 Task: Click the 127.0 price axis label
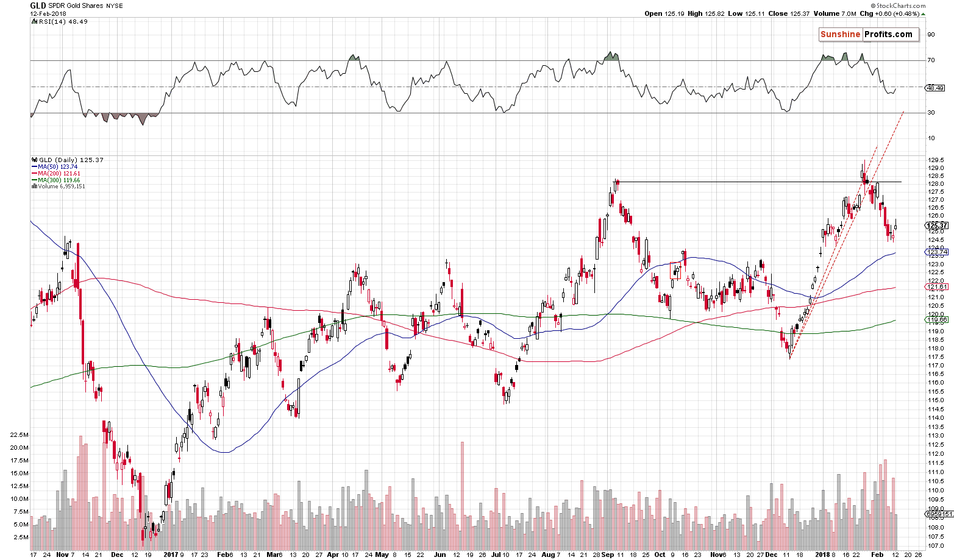(934, 200)
